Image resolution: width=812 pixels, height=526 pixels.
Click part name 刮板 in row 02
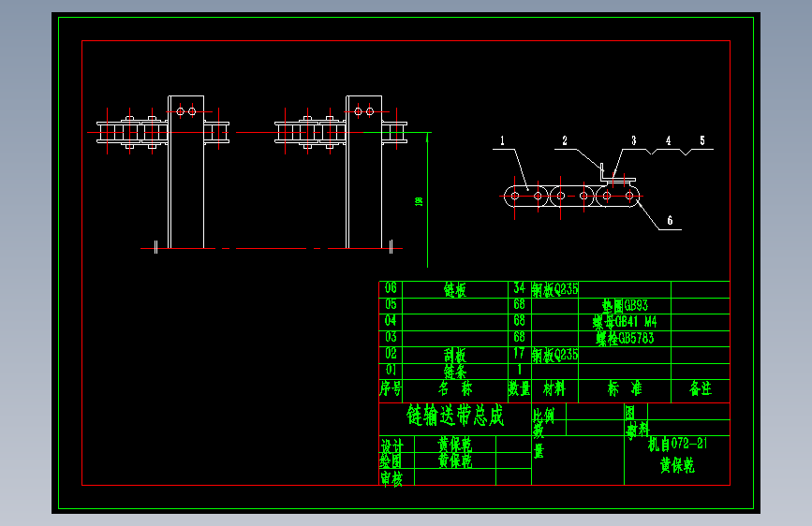[x=455, y=355]
